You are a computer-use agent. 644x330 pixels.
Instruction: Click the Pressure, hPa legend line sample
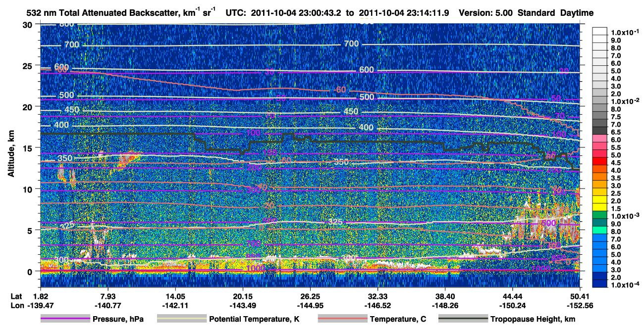(64, 319)
